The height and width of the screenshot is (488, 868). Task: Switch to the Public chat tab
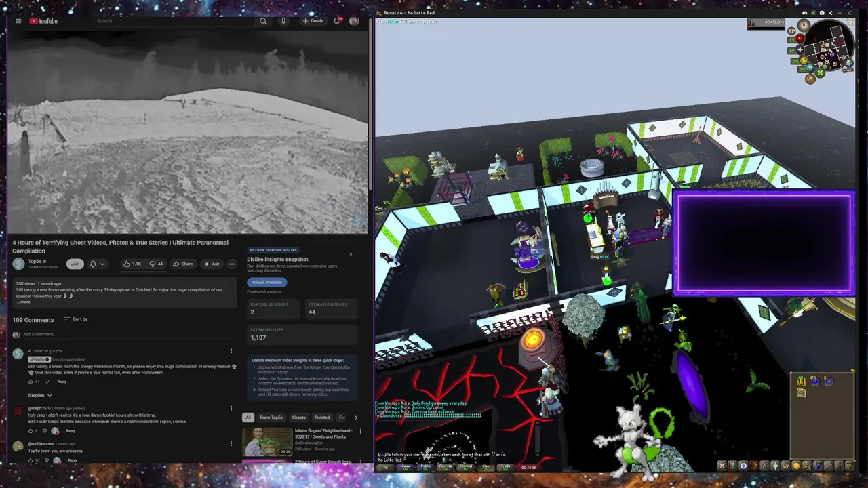coord(426,468)
